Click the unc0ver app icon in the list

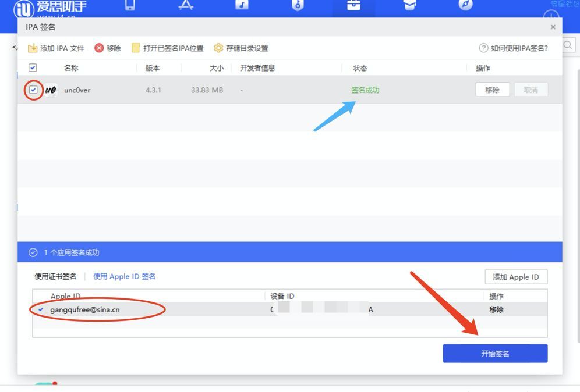tap(51, 90)
